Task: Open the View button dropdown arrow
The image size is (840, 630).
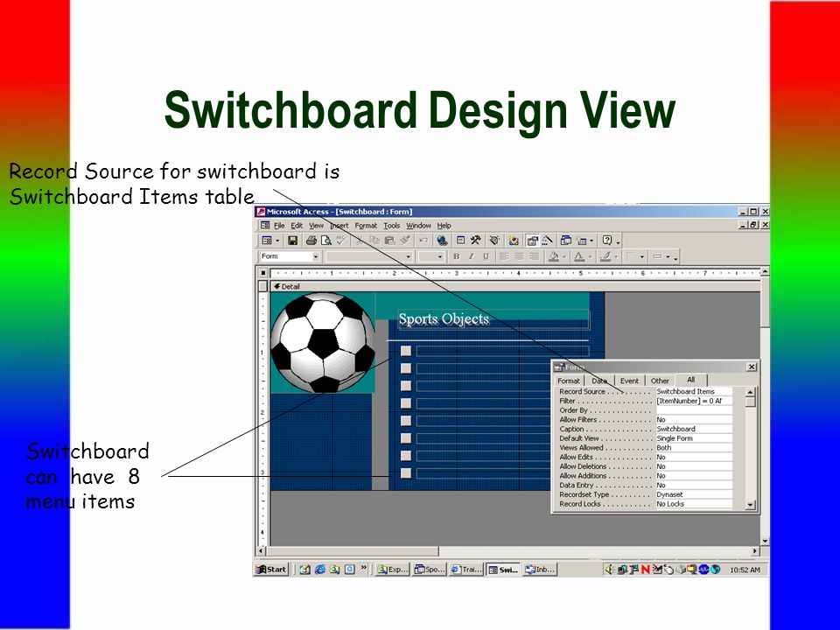Action: [x=277, y=241]
